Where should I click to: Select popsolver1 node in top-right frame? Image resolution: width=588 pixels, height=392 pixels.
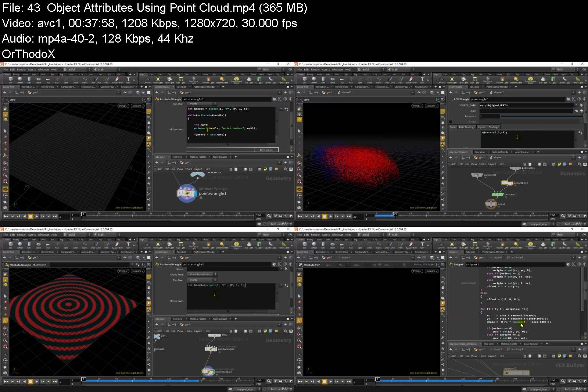coord(498,194)
